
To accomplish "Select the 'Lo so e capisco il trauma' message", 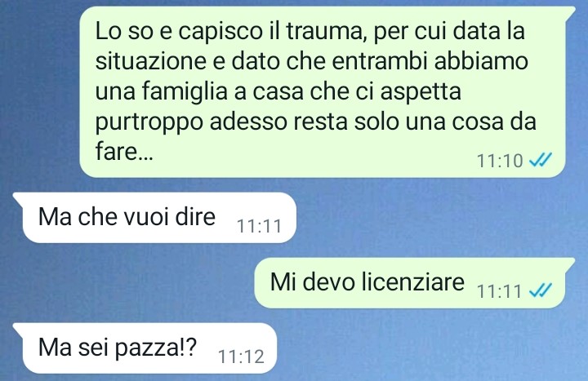I will coord(323,92).
